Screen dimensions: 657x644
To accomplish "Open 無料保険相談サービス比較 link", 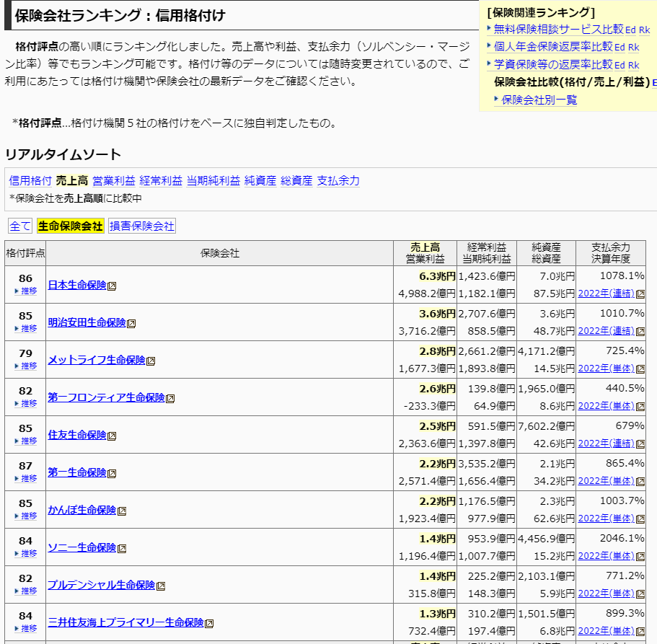I will click(558, 30).
